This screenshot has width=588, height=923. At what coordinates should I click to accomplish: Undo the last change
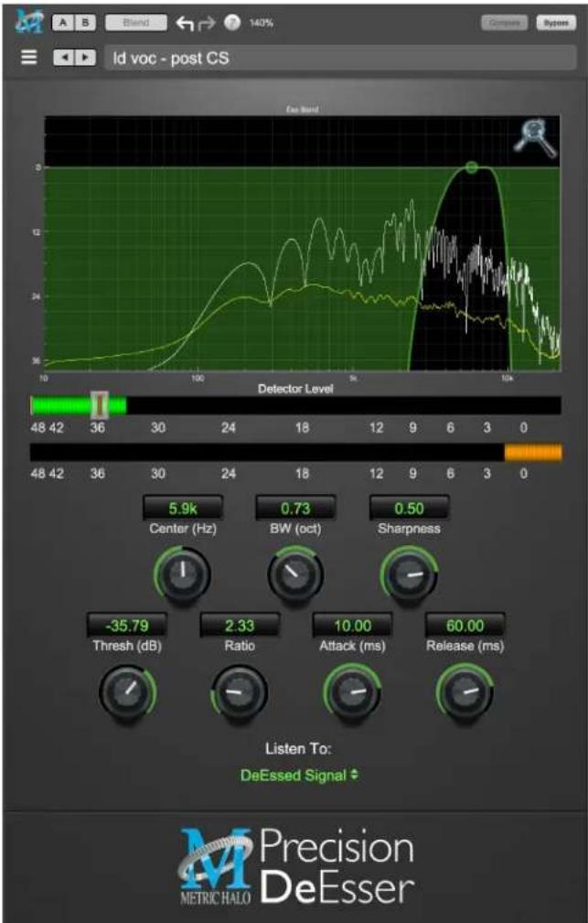coord(185,23)
